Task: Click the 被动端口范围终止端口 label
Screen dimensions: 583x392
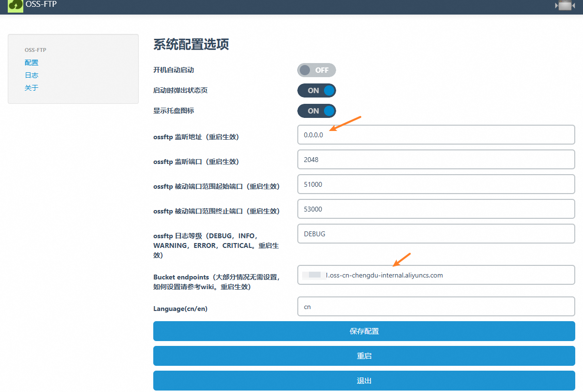Action: (216, 211)
